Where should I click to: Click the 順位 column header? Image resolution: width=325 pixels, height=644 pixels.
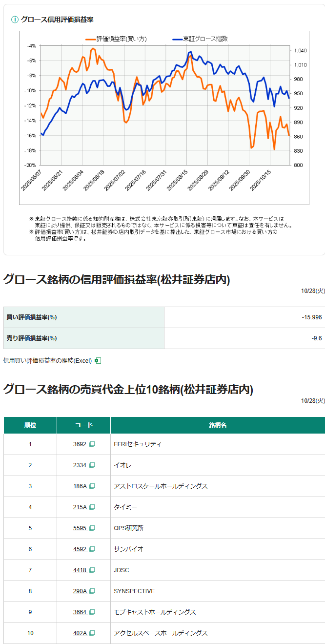tap(30, 425)
